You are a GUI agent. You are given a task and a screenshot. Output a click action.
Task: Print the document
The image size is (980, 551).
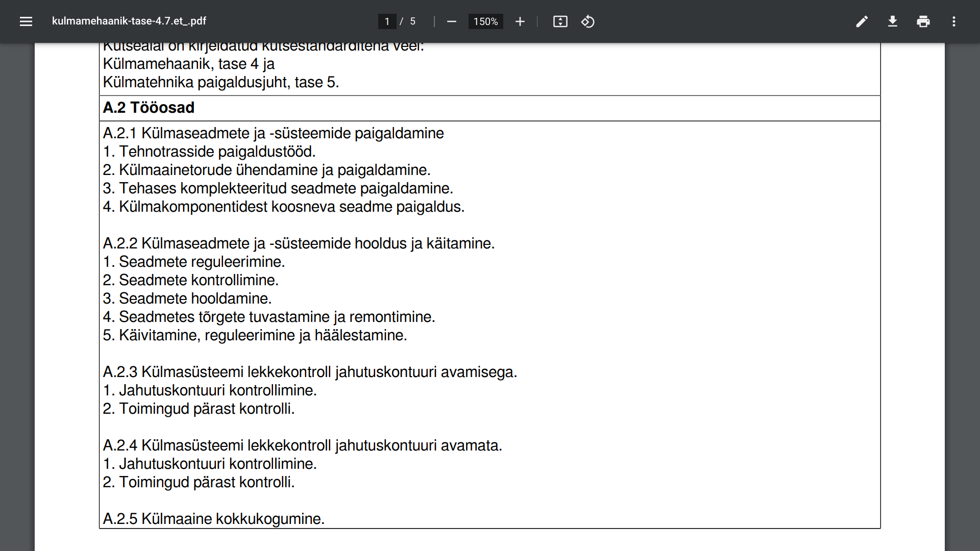coord(923,21)
